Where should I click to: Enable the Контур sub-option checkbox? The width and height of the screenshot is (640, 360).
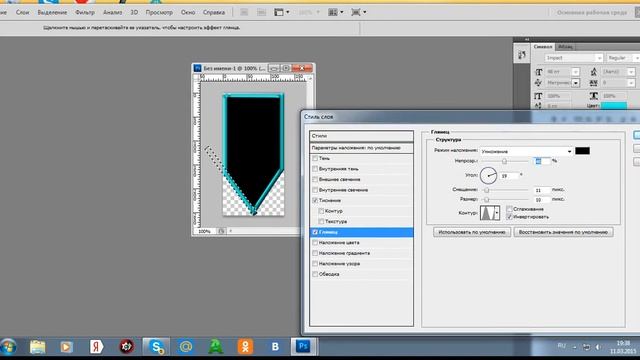(321, 211)
